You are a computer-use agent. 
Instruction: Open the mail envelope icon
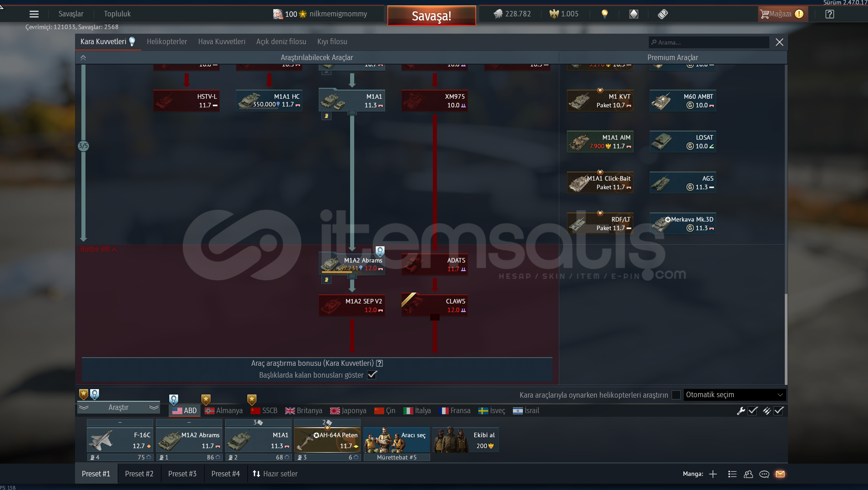(780, 474)
